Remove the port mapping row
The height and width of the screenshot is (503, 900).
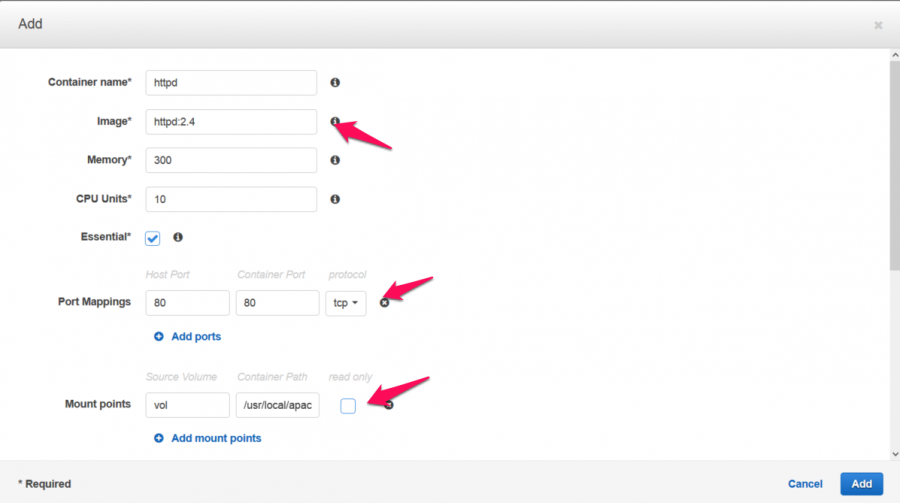[385, 303]
